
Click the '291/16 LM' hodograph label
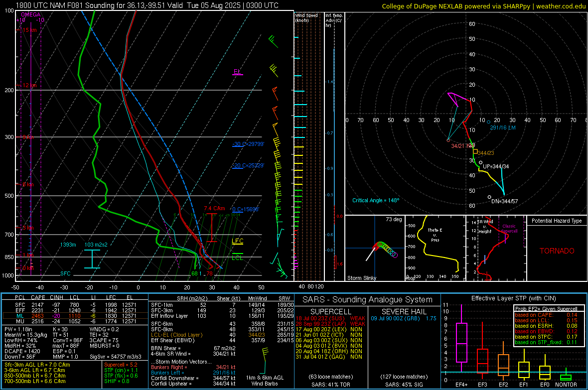(502, 128)
